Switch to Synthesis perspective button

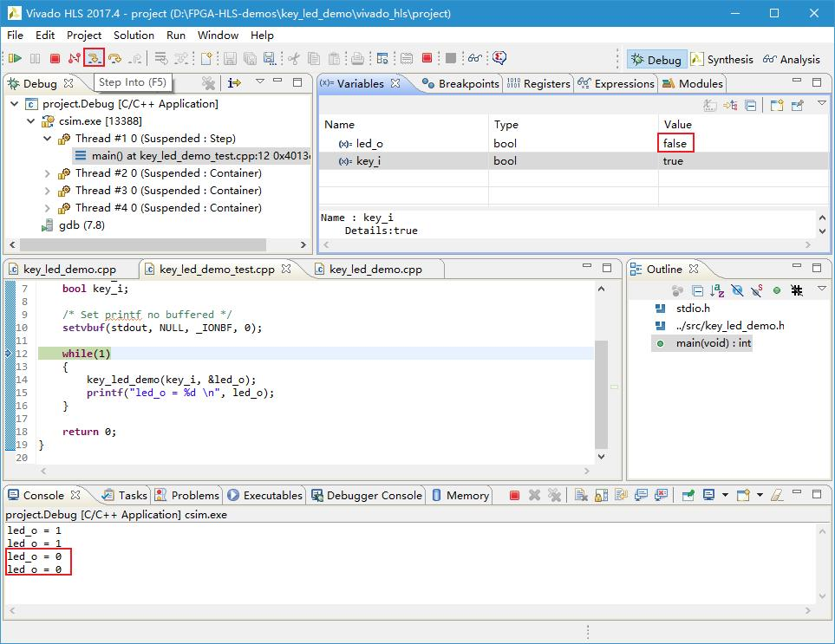coord(722,59)
